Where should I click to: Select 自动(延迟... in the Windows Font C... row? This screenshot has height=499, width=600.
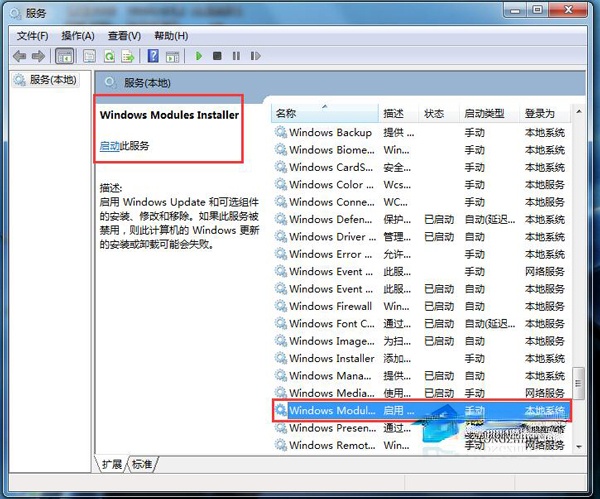[490, 324]
